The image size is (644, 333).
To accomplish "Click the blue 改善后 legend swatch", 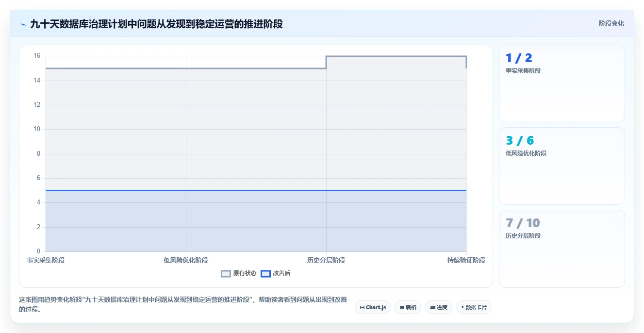I will [x=265, y=274].
